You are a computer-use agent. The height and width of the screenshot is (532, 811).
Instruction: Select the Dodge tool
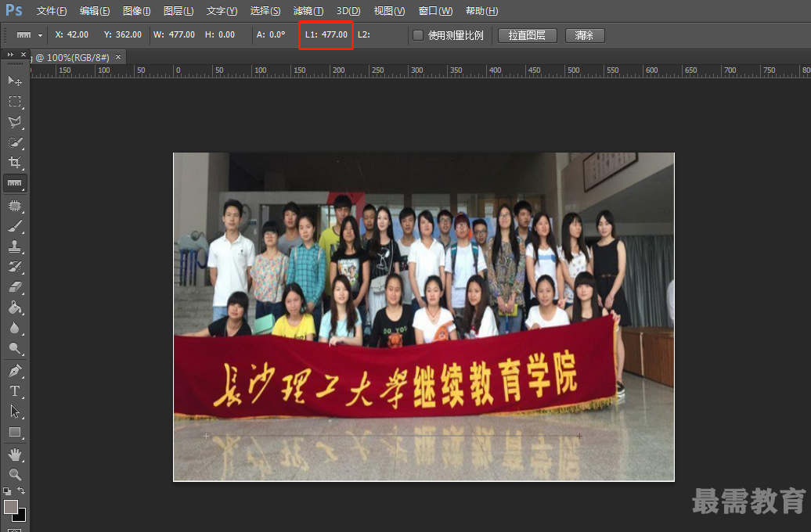[x=15, y=348]
